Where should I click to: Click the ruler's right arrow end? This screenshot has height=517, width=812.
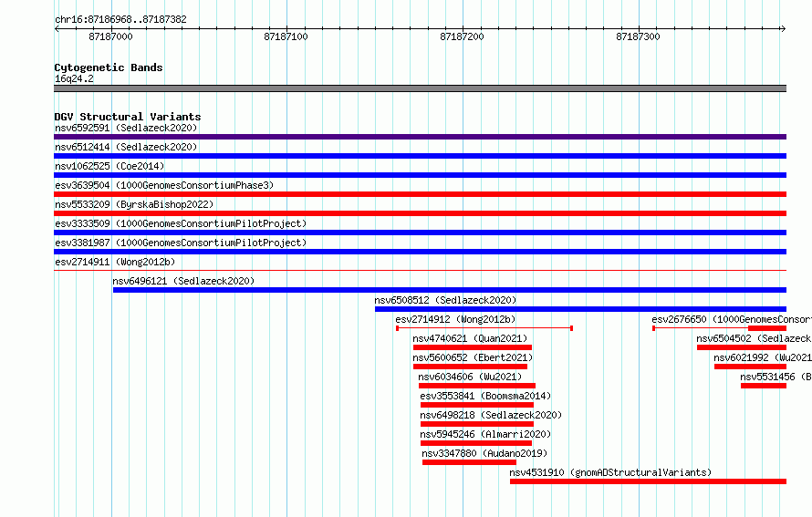[x=784, y=29]
